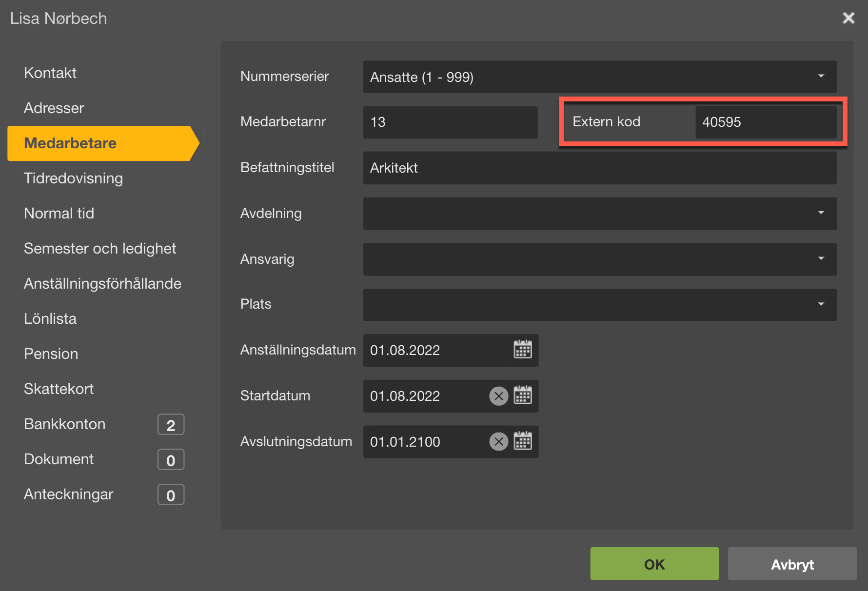
Task: Expand the Nummerserier dropdown
Action: [x=821, y=77]
